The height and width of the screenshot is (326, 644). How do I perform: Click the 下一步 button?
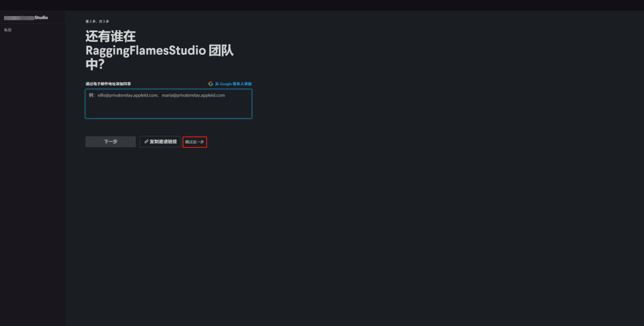[x=110, y=142]
